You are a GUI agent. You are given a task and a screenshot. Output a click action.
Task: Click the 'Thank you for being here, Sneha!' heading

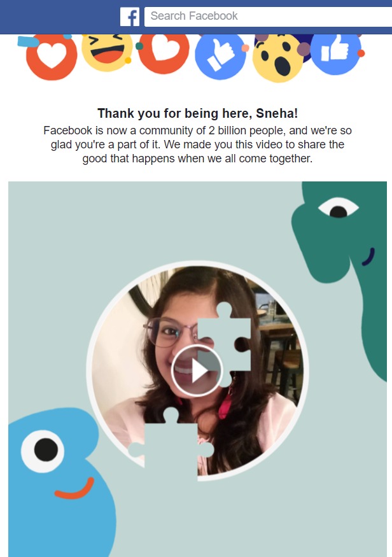pyautogui.click(x=197, y=113)
